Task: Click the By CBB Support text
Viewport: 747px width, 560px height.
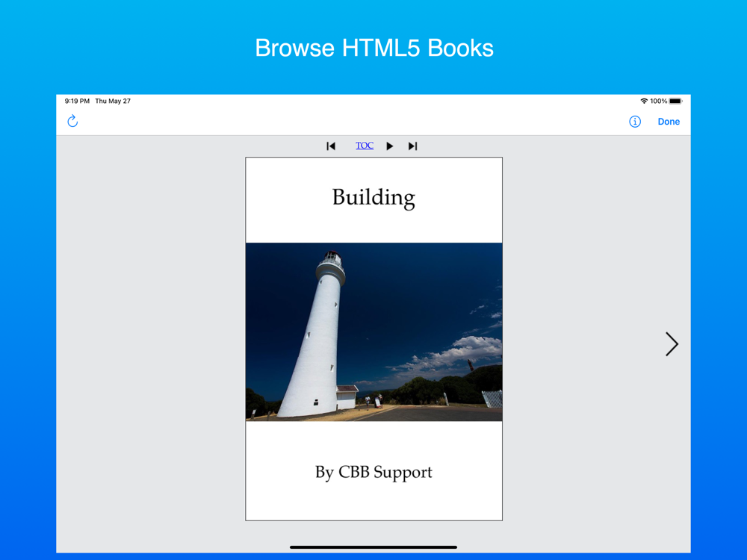Action: click(x=373, y=472)
